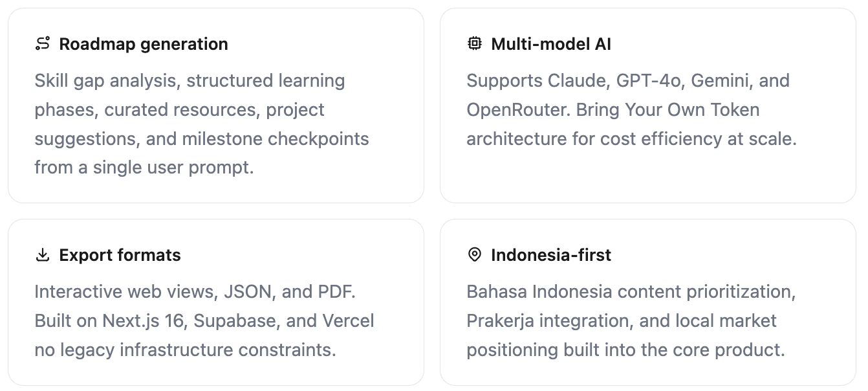The image size is (868, 391).
Task: Click the 'from a single user prompt' line
Action: 144,168
